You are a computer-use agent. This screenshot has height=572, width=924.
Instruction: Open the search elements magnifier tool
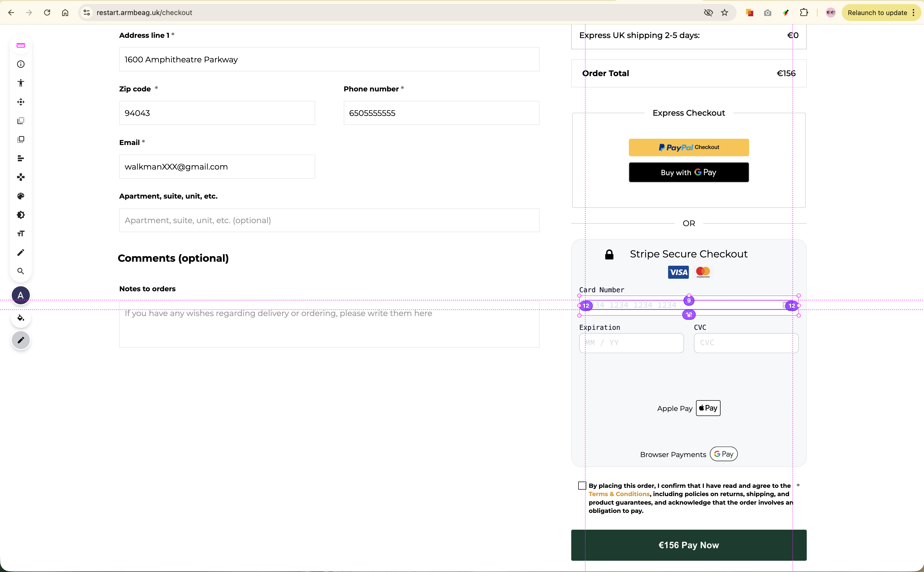[x=21, y=271]
